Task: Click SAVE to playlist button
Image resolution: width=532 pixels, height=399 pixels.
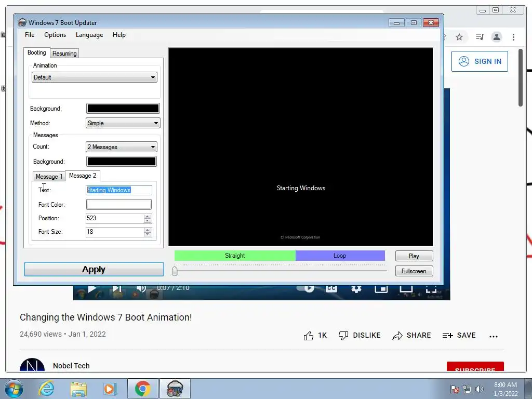Action: (x=459, y=336)
